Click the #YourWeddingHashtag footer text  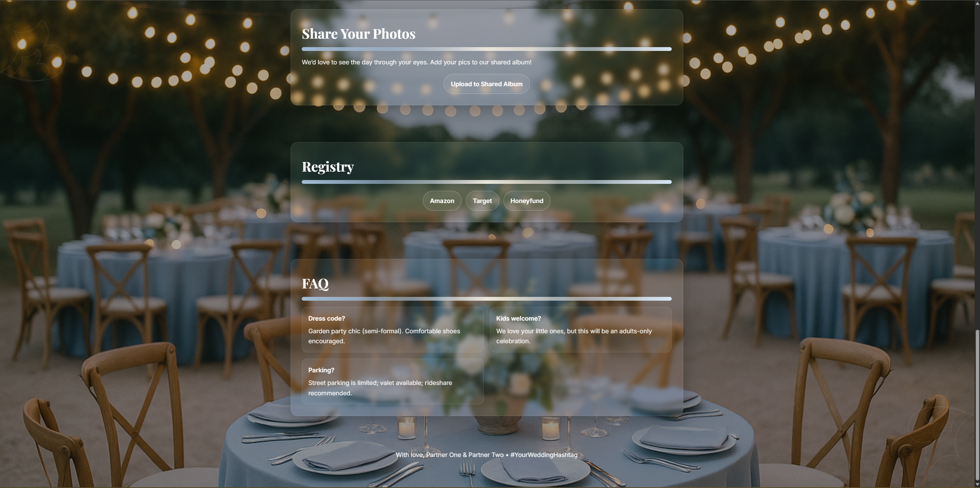(x=544, y=455)
